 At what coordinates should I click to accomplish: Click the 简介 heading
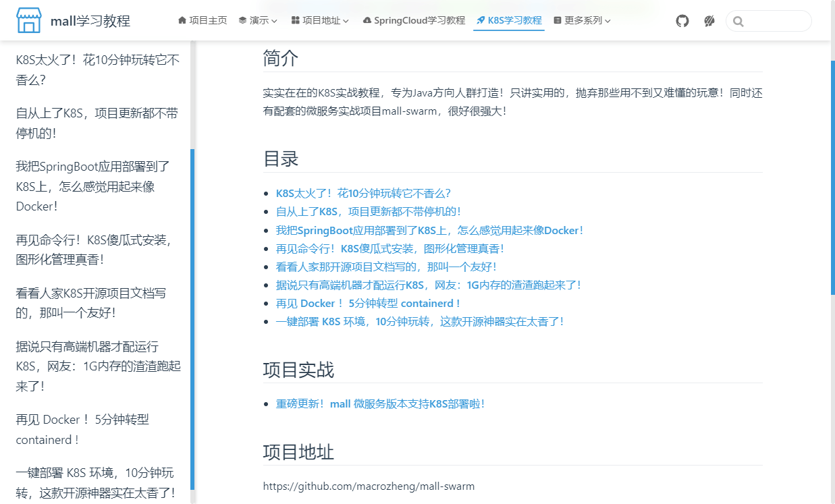[x=280, y=59]
